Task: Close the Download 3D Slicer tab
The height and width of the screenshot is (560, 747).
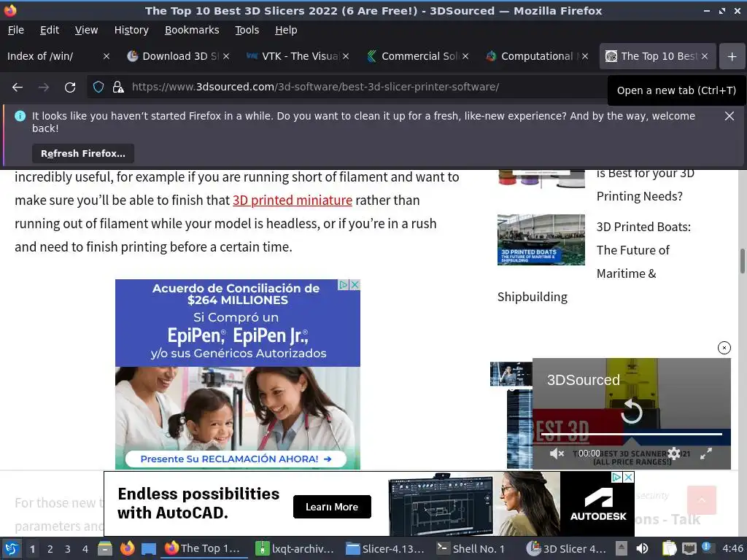Action: point(226,56)
